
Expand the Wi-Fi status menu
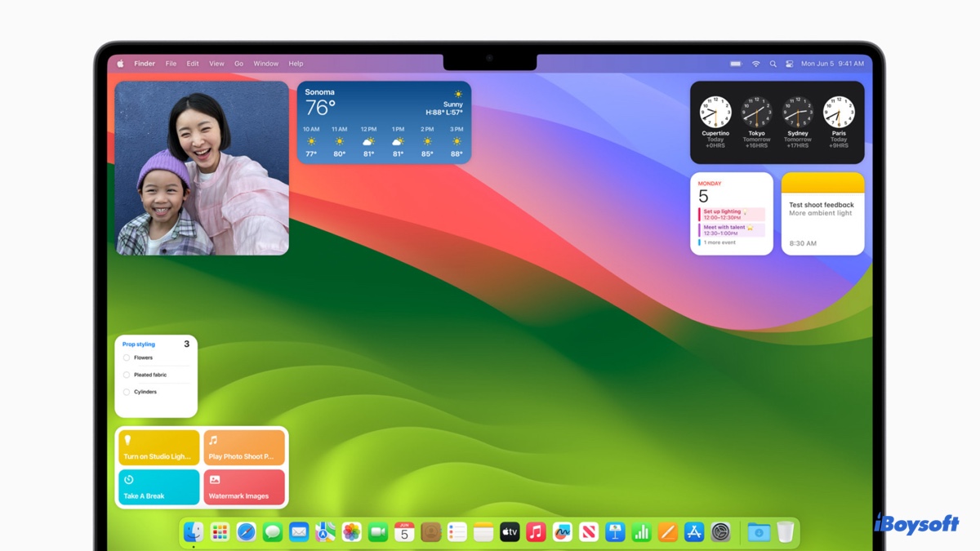pyautogui.click(x=755, y=64)
